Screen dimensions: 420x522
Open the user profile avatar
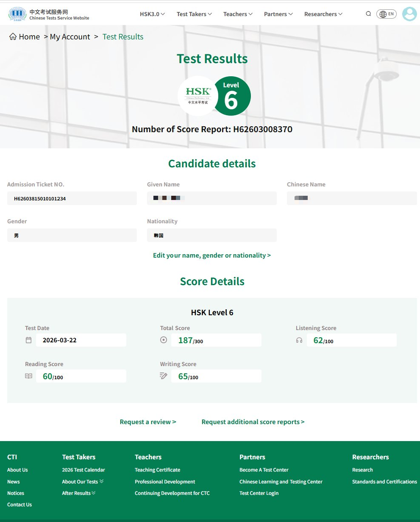point(409,14)
